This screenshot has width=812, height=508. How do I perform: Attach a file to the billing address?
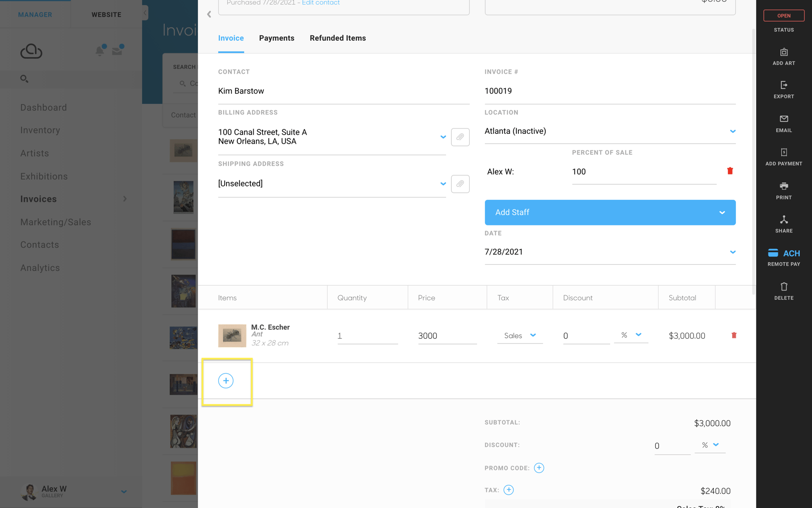coord(460,137)
